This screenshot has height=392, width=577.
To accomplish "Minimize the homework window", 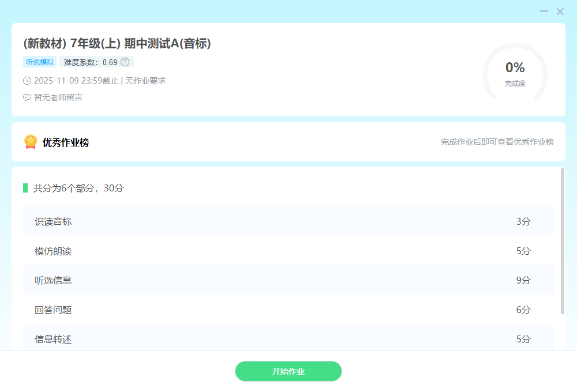I will [x=544, y=12].
